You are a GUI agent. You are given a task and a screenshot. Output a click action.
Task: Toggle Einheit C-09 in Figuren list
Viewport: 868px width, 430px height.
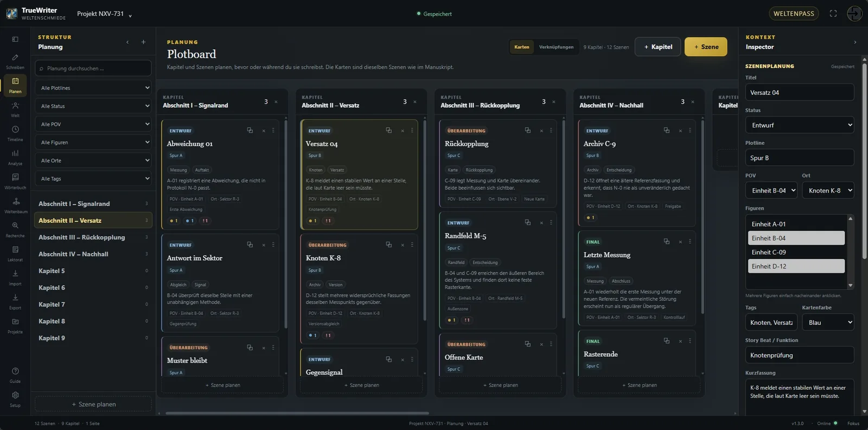point(796,252)
